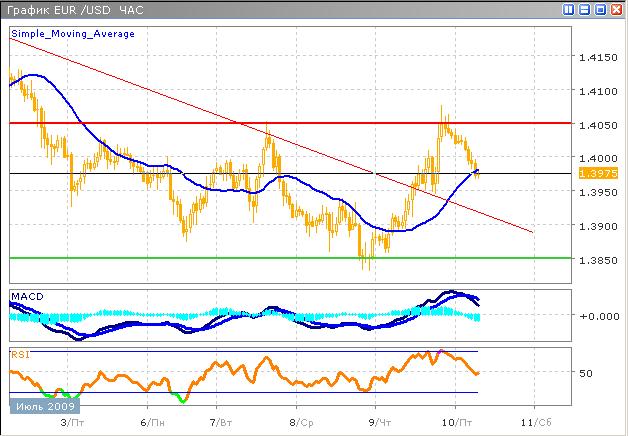Click the 3/Пт date label
Image resolution: width=628 pixels, height=436 pixels.
(x=72, y=422)
